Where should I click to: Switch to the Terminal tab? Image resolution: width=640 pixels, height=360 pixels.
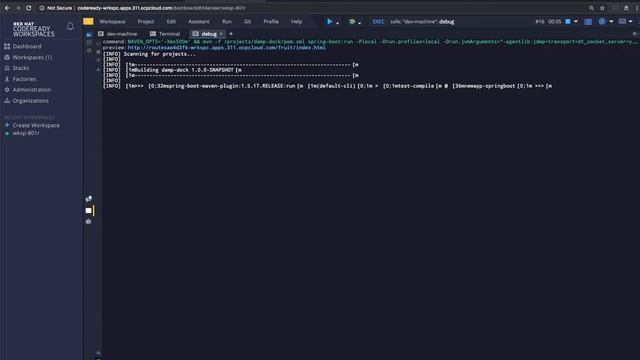[x=165, y=34]
